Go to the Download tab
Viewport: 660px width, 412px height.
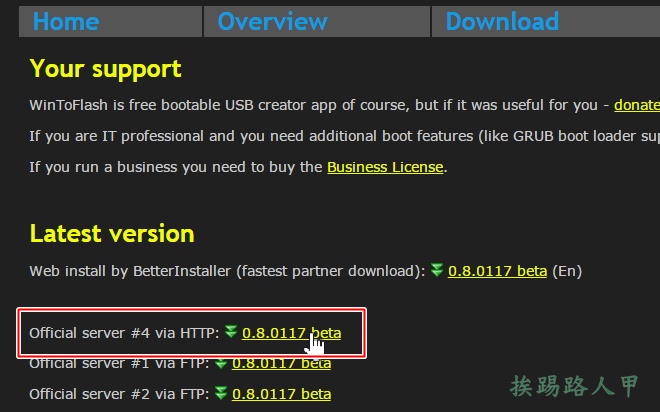[502, 21]
